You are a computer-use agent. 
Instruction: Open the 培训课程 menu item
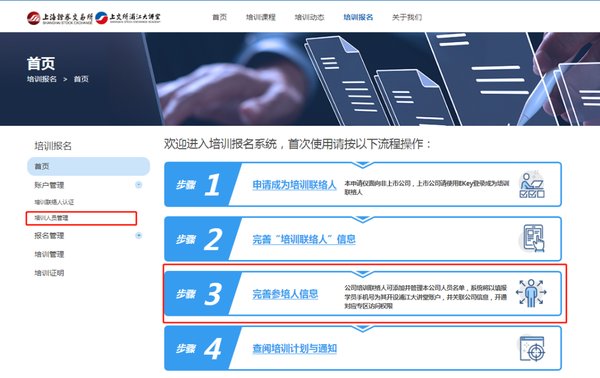click(261, 17)
